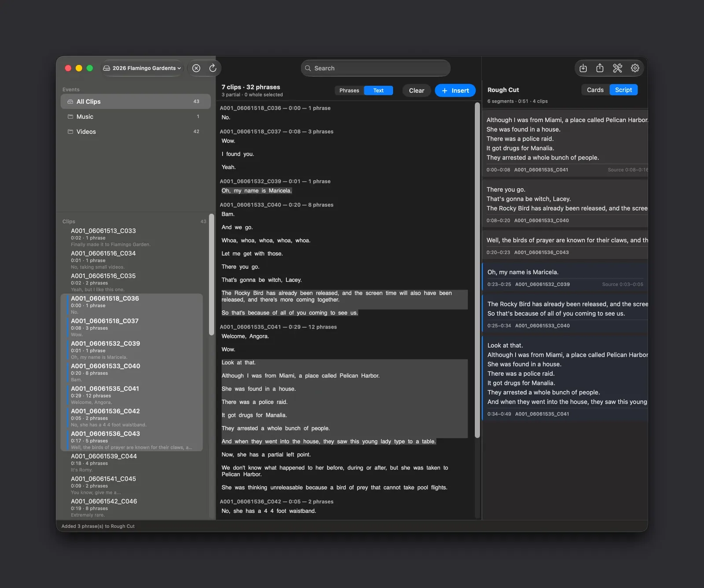Open the tools wrench icon
704x588 pixels.
[x=617, y=68]
